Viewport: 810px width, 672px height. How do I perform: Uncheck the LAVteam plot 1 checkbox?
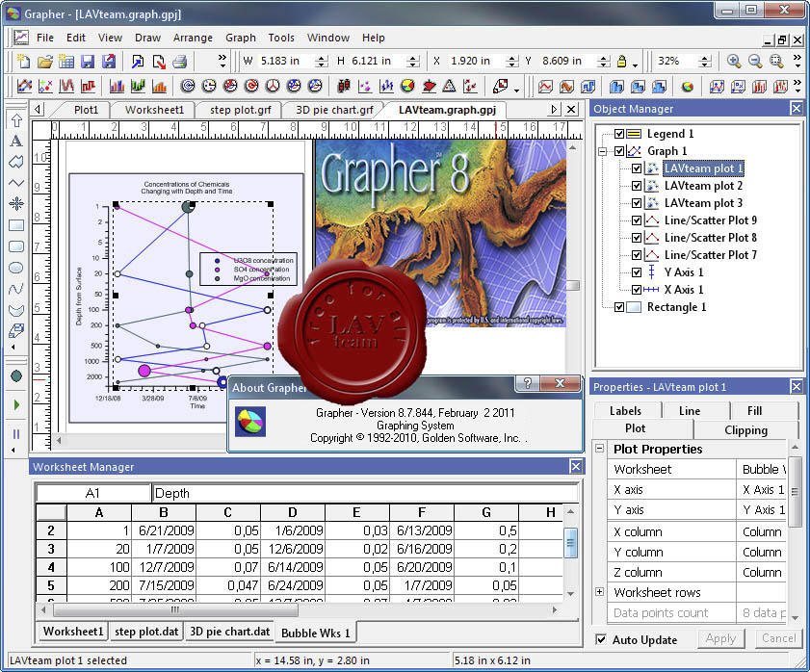click(637, 168)
